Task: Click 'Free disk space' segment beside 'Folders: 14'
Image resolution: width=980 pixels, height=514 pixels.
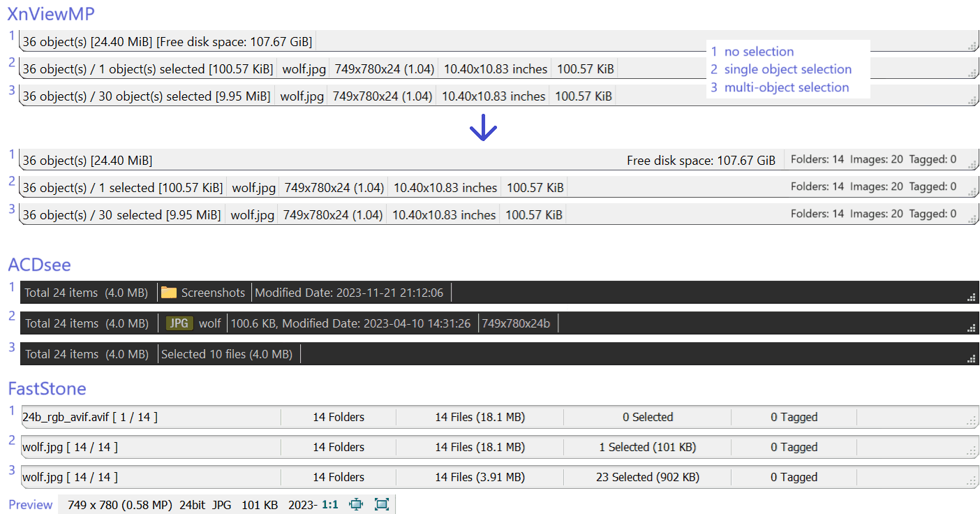Action: [701, 161]
